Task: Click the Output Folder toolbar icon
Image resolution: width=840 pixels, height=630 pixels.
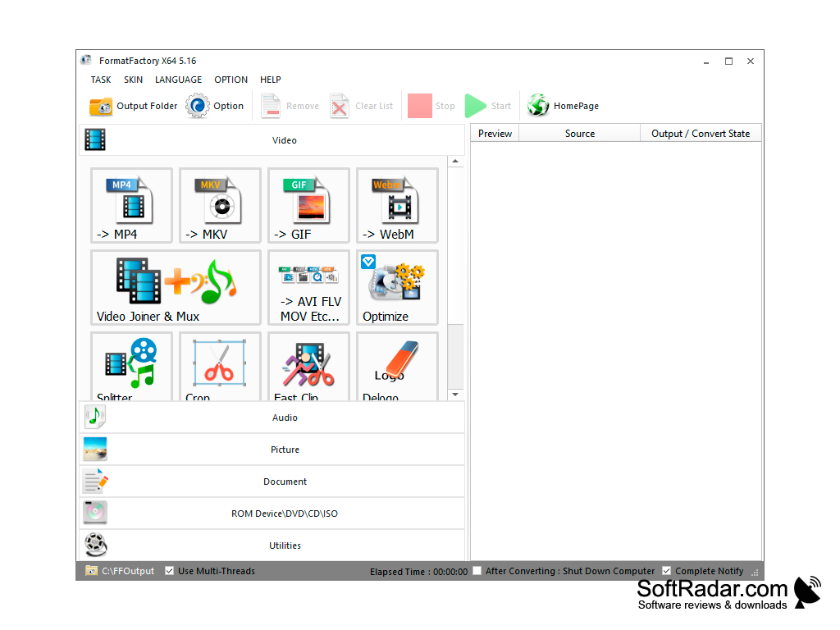Action: [x=101, y=106]
